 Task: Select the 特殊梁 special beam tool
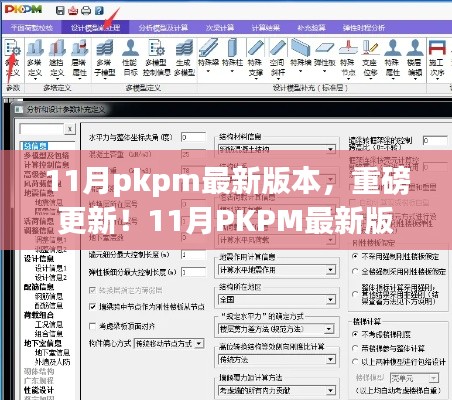pyautogui.click(x=208, y=56)
